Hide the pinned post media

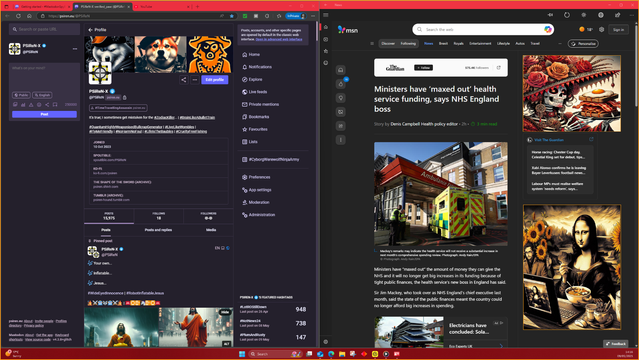[225, 312]
